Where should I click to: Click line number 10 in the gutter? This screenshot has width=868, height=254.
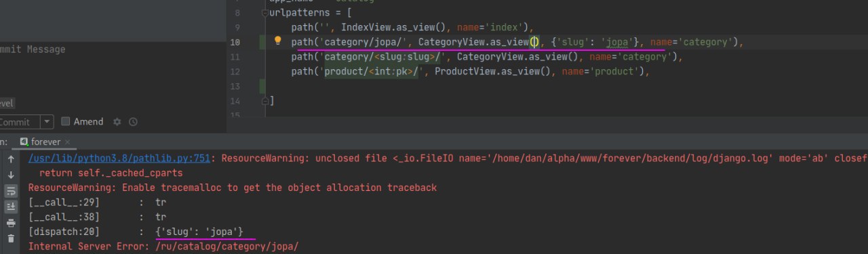(x=235, y=42)
